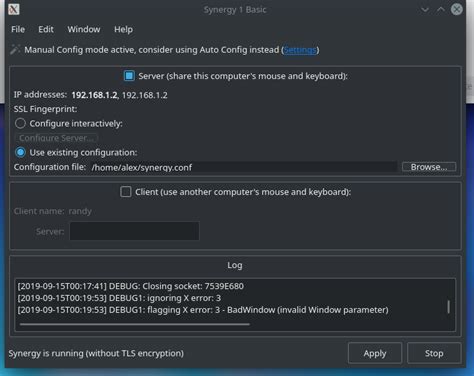The height and width of the screenshot is (376, 474).
Task: Click the 'Client name: randy' label
Action: pos(53,211)
